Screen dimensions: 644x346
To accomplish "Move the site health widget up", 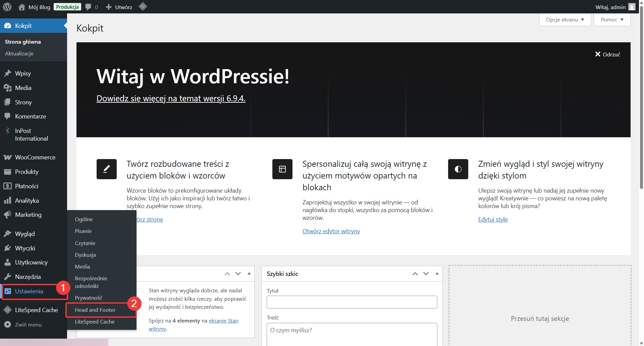I will point(227,274).
